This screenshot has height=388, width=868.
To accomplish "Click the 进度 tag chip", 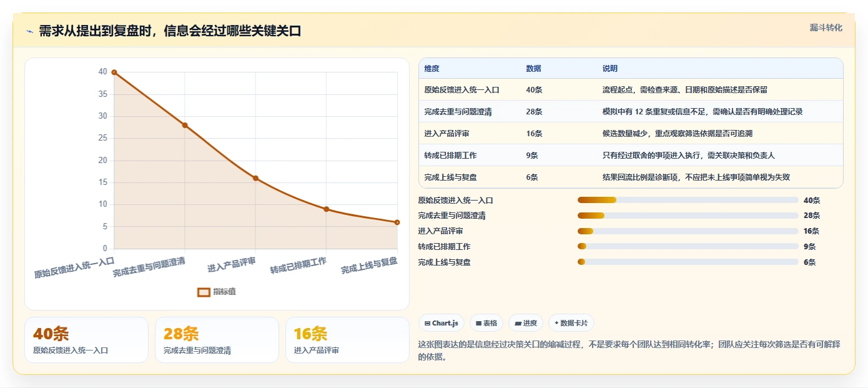I will coord(526,323).
